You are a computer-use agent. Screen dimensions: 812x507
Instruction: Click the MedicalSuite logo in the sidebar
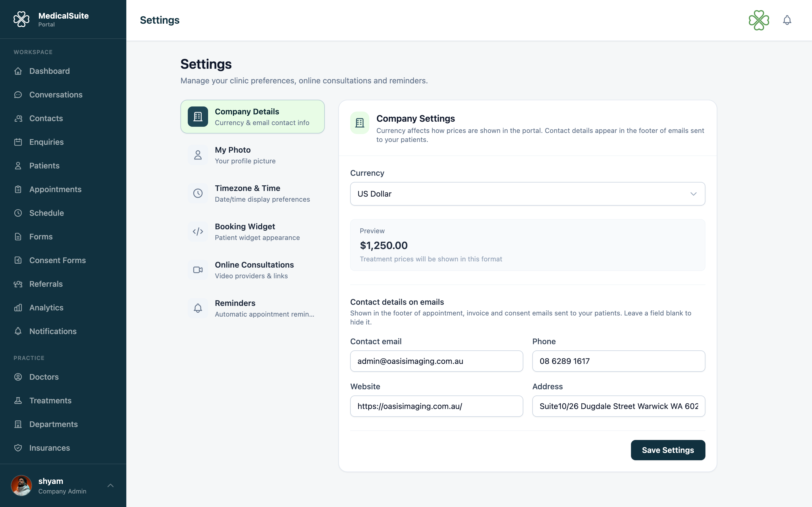pos(21,19)
